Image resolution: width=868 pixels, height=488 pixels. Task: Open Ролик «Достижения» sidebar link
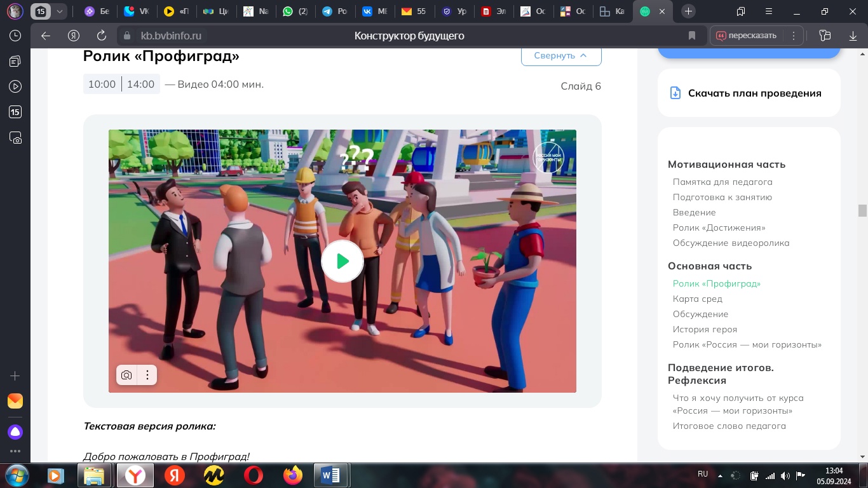click(719, 227)
